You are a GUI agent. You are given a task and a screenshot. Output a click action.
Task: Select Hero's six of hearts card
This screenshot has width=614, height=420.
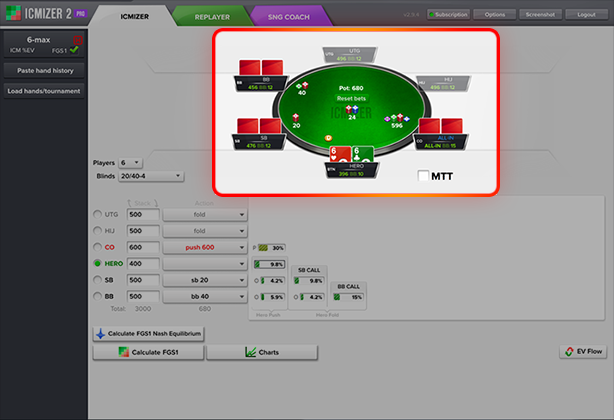point(340,155)
